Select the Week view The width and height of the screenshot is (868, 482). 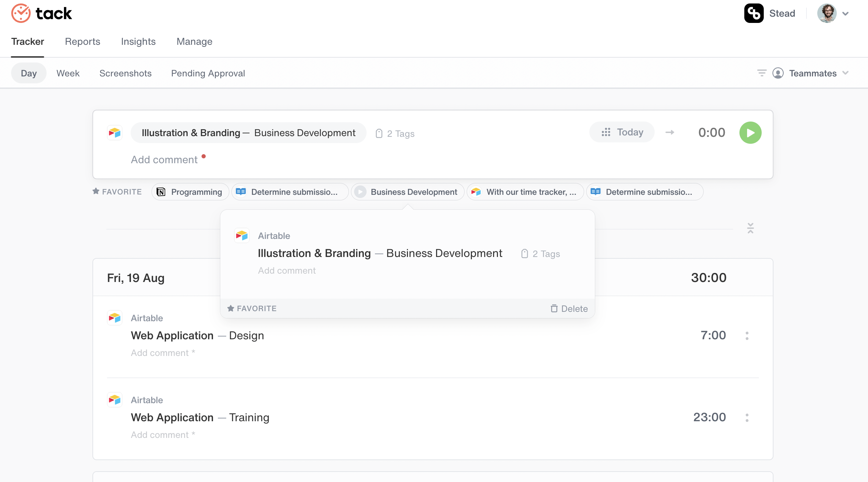tap(68, 73)
